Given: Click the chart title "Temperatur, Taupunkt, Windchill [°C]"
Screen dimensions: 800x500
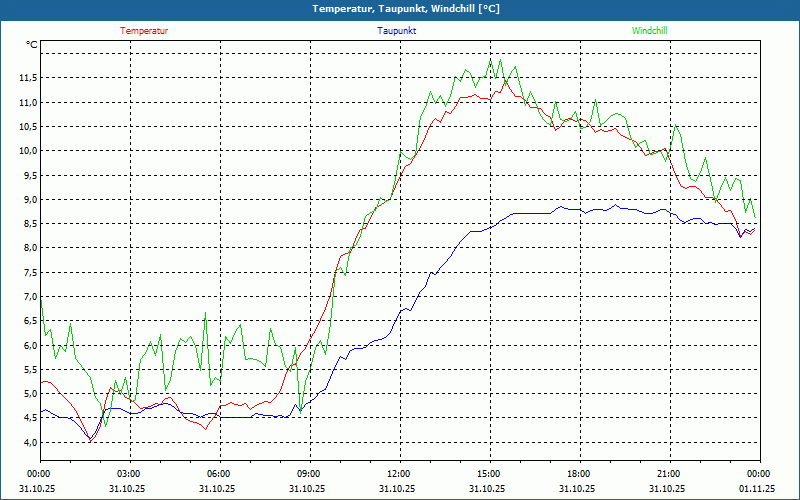Looking at the screenshot, I should coord(406,9).
